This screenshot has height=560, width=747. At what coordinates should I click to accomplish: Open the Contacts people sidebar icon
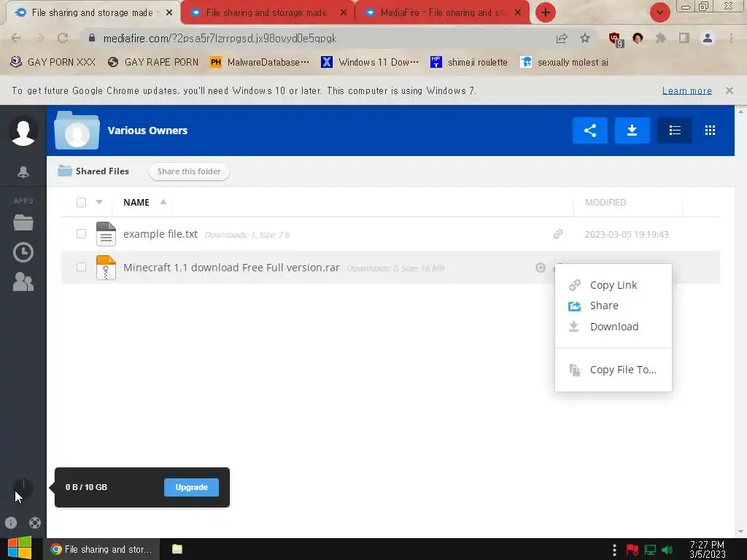click(23, 282)
